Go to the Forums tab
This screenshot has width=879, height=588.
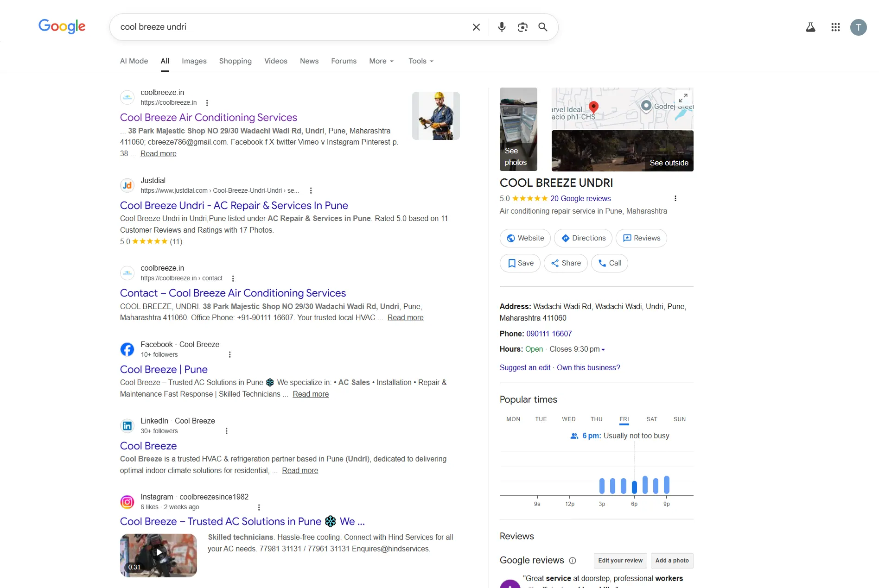pyautogui.click(x=344, y=61)
